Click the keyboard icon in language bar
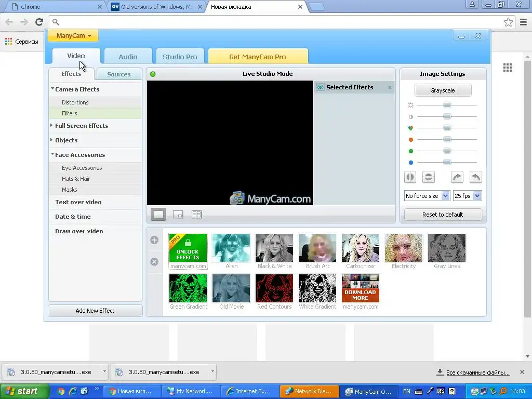 point(419,392)
